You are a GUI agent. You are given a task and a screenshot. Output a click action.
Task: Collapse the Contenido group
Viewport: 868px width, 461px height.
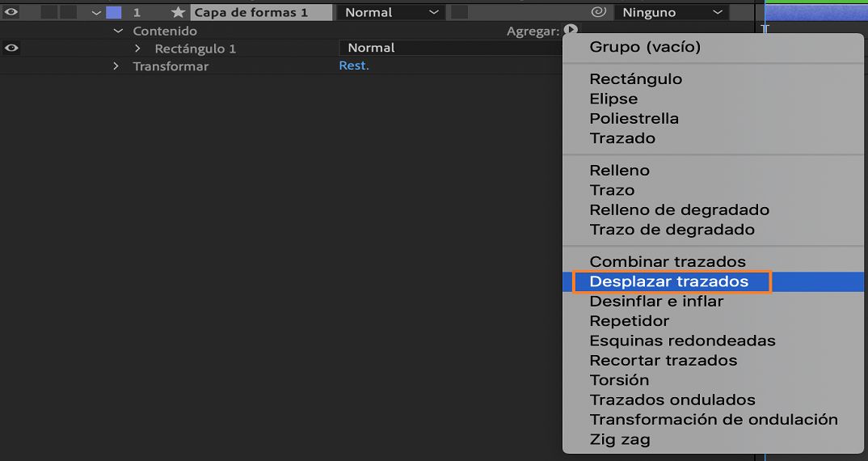119,31
